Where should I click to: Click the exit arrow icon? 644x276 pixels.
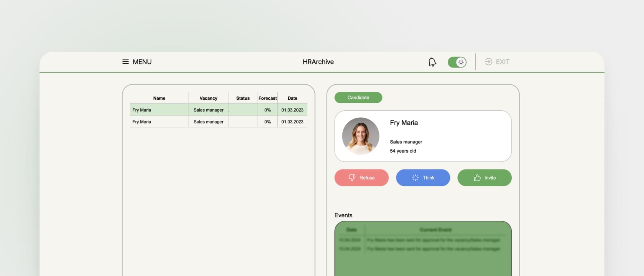tap(488, 62)
